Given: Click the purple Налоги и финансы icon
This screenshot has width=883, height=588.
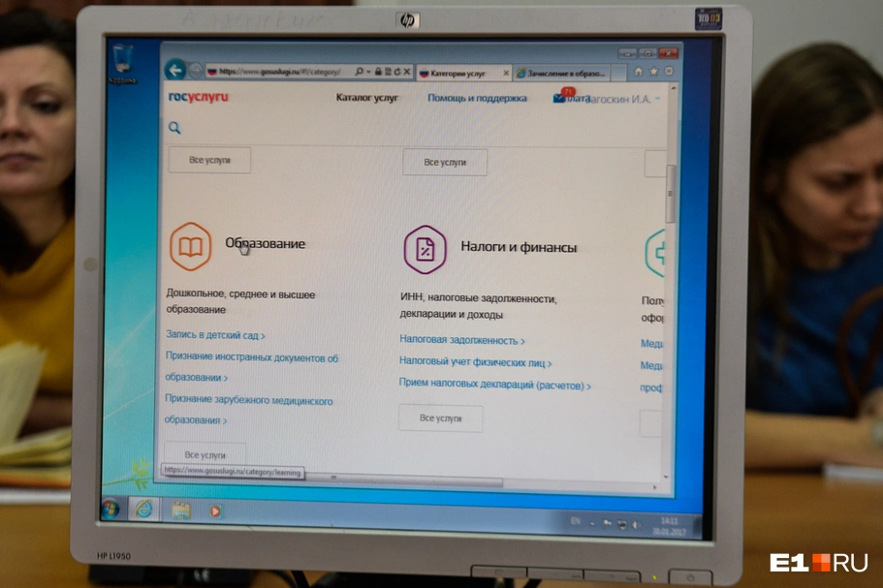Looking at the screenshot, I should pos(425,249).
